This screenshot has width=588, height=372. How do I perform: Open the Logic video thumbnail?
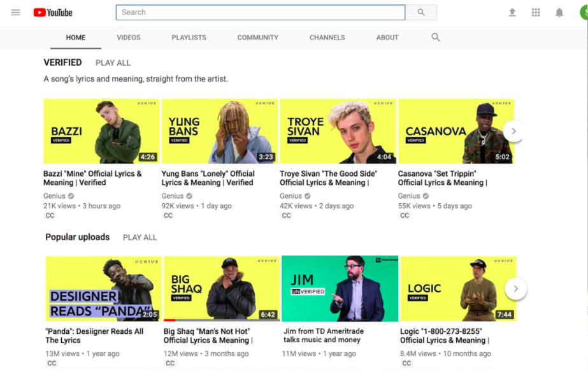coord(458,289)
